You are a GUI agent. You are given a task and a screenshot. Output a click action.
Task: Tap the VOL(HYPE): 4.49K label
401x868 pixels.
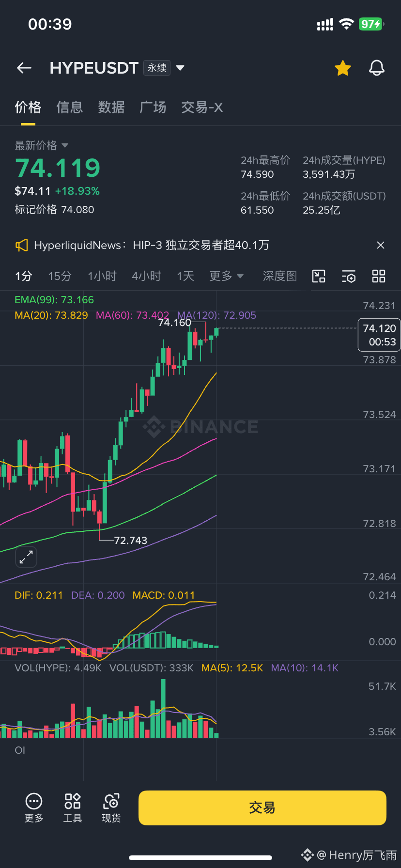58,668
